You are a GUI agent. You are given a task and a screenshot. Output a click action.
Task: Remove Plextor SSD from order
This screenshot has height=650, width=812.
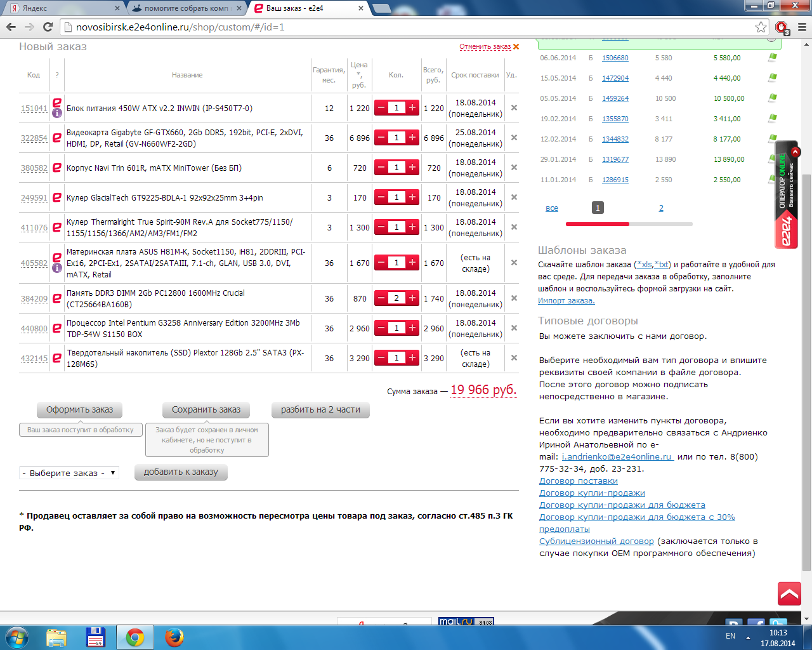(514, 358)
